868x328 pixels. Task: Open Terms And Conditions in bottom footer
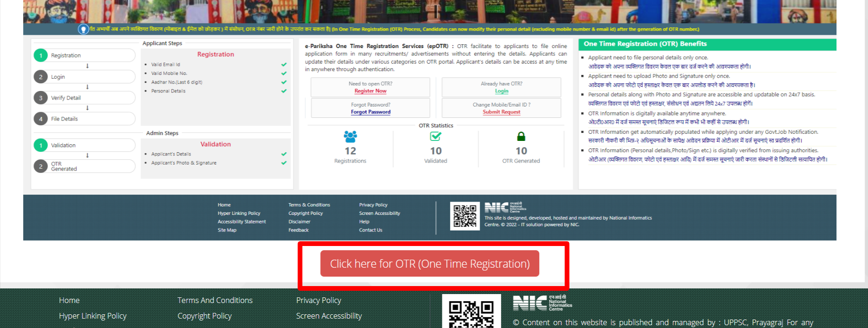(215, 300)
